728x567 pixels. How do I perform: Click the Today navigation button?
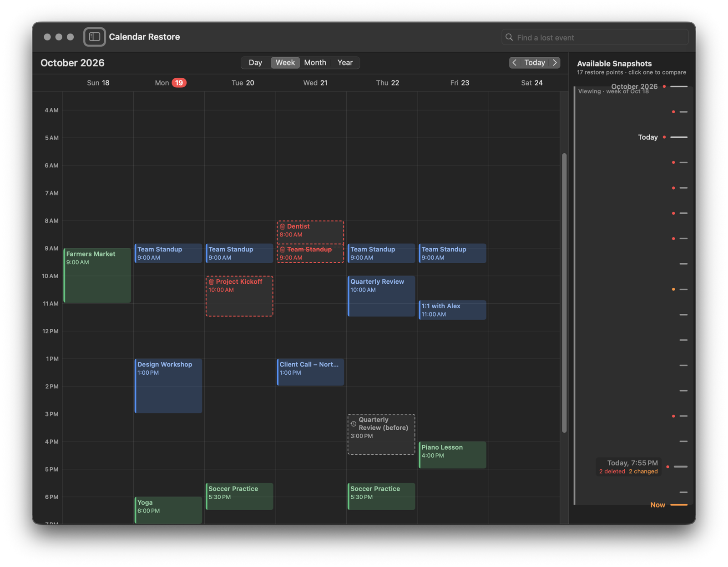coord(535,63)
